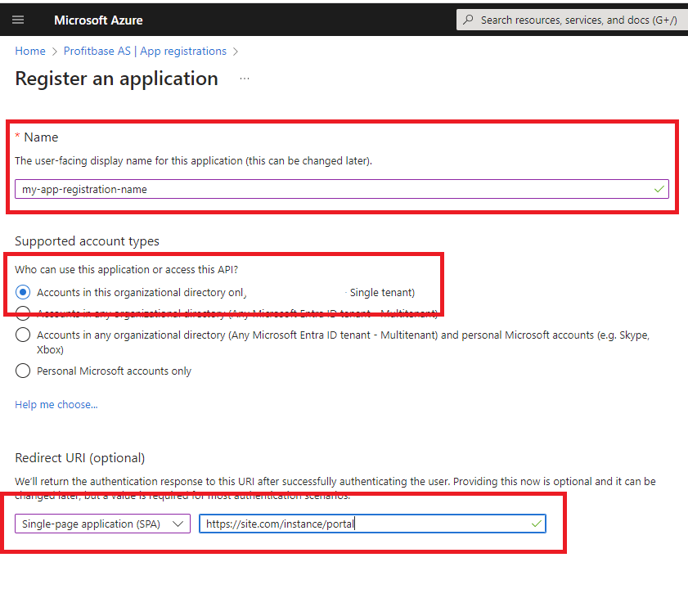This screenshot has width=688, height=616.
Task: Click the green checkmark in the Redirect URI field
Action: point(536,524)
